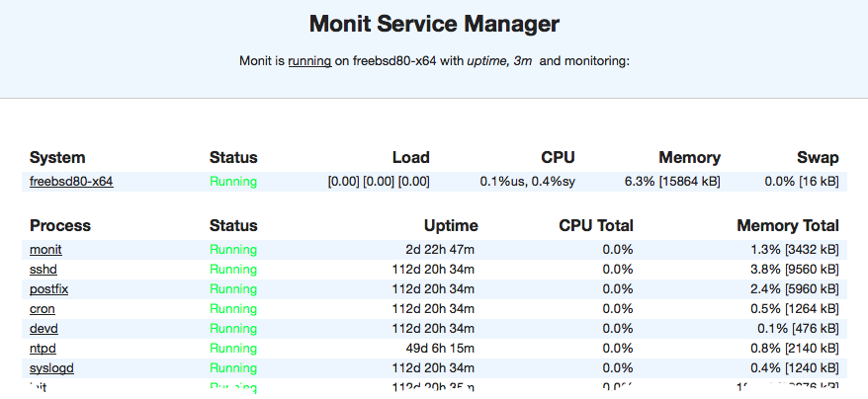868x399 pixels.
Task: Click the Monit Service Manager title
Action: pos(434,25)
